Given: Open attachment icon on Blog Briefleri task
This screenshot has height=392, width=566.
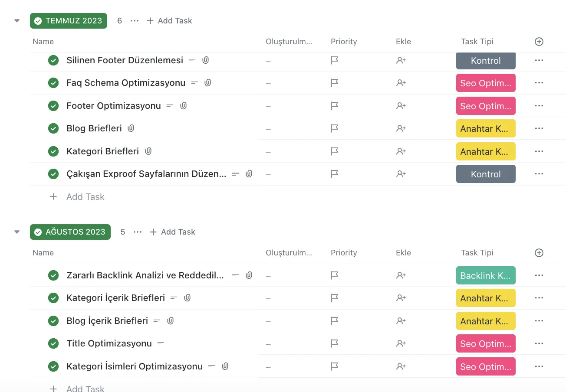Looking at the screenshot, I should [x=131, y=128].
